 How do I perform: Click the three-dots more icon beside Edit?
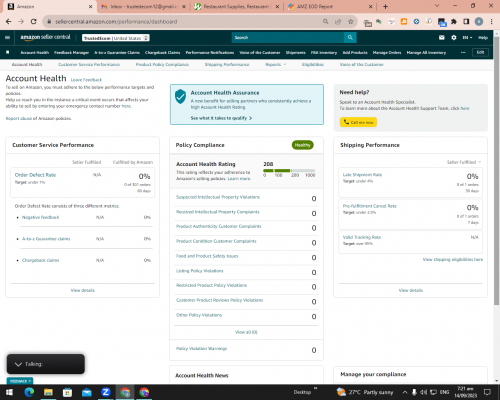[463, 52]
